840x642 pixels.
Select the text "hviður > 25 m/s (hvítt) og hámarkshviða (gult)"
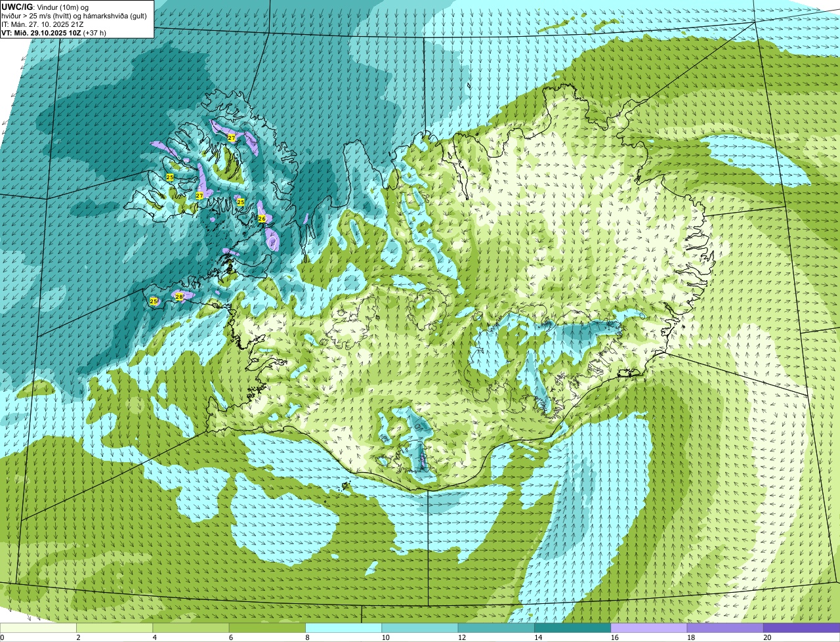click(x=75, y=16)
